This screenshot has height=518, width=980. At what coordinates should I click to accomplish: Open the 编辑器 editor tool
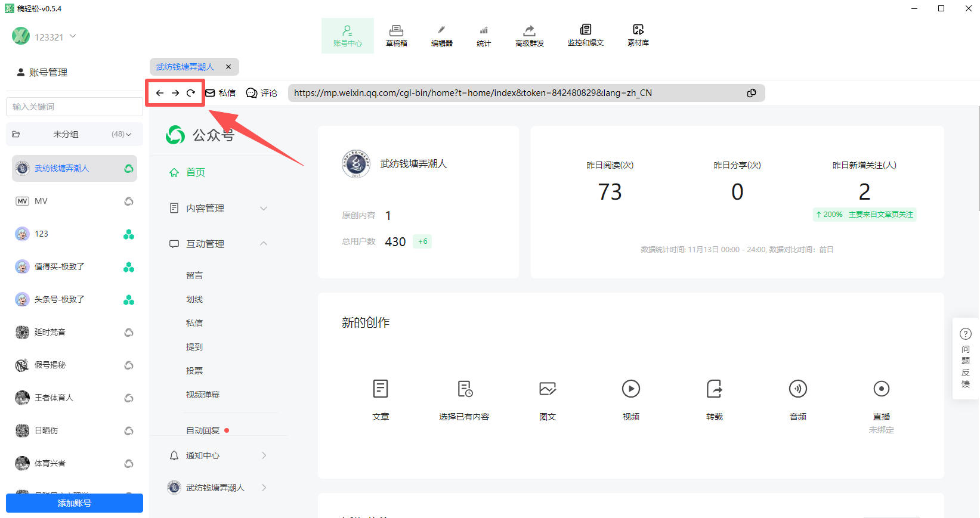(441, 35)
